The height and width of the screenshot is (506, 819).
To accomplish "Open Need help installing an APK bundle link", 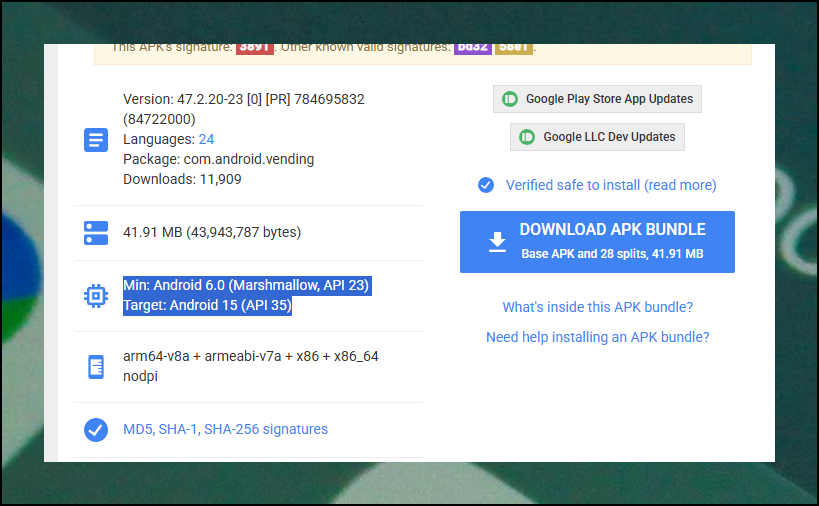I will tap(598, 337).
